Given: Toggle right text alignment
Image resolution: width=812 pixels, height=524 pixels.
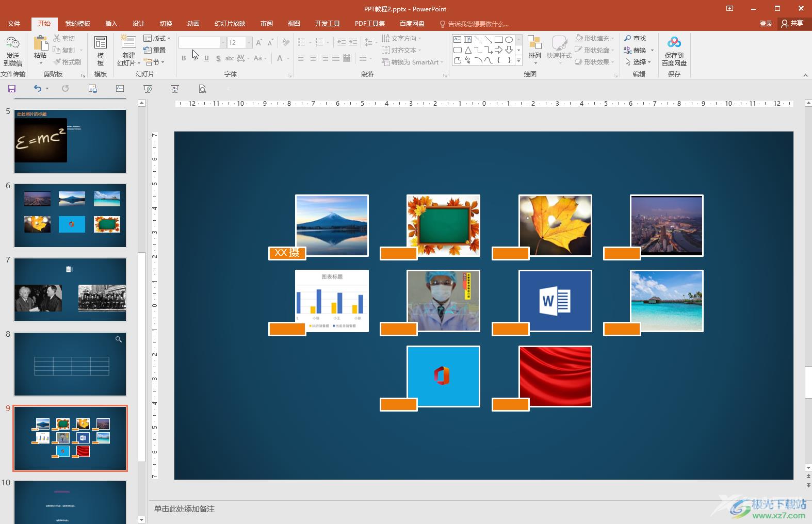Looking at the screenshot, I should click(324, 58).
